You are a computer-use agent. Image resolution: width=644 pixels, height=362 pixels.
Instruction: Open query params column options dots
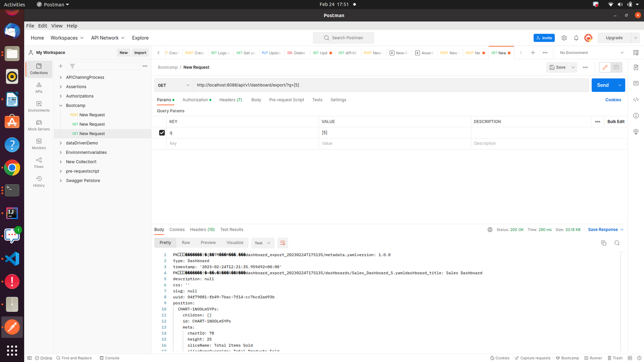[x=597, y=121]
